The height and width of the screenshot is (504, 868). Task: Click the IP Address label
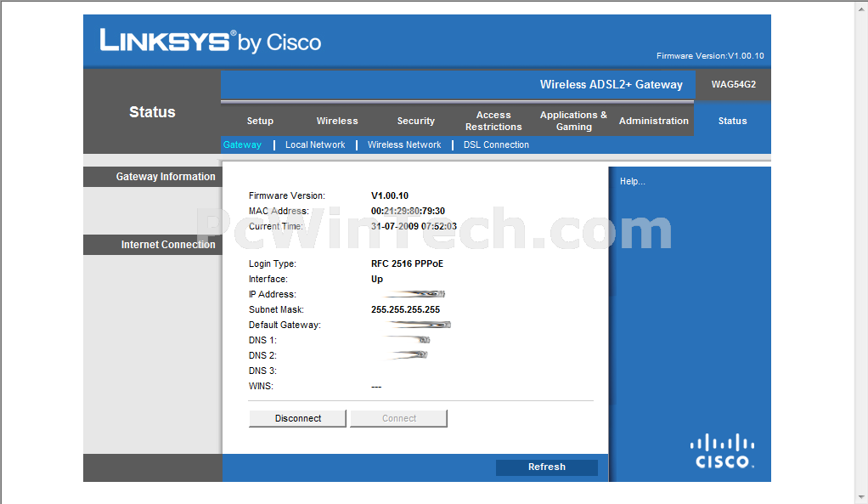273,295
